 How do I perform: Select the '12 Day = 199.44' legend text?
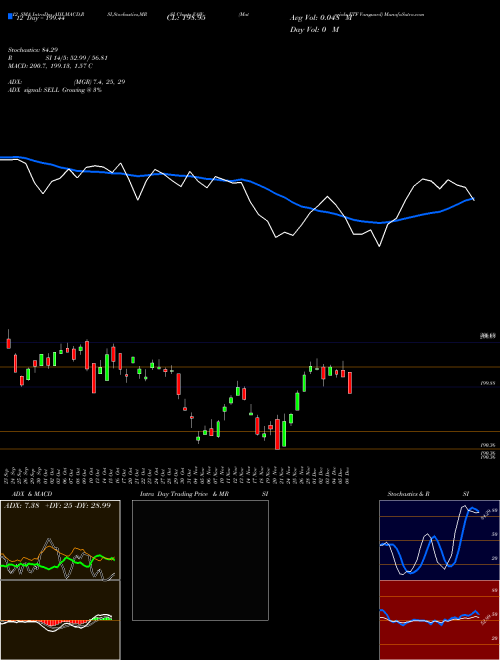[x=39, y=19]
